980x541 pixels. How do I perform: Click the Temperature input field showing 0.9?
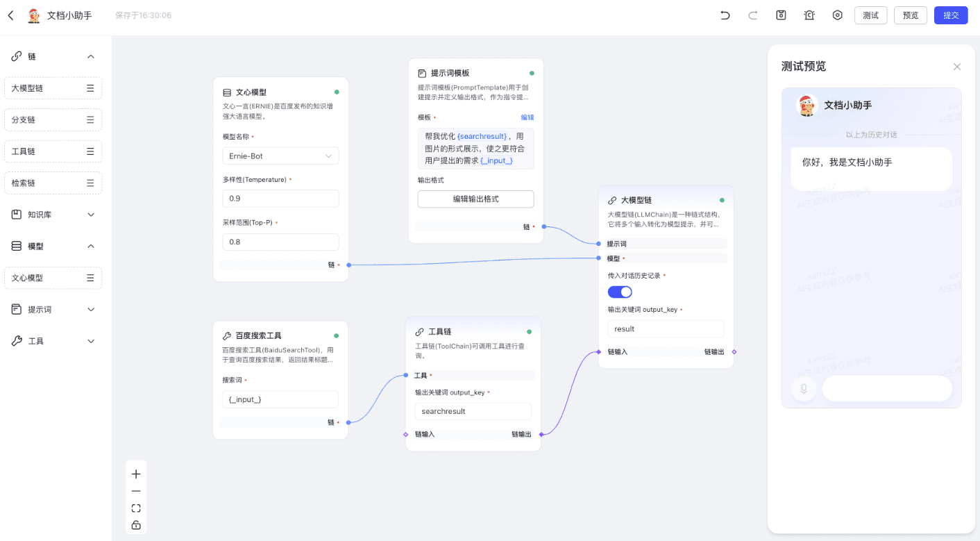[x=280, y=199]
